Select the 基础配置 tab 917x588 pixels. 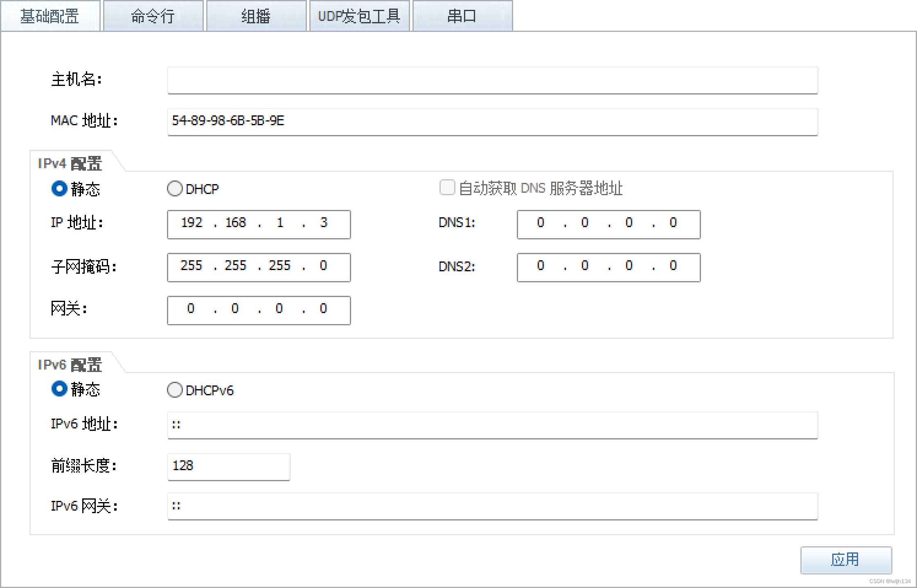point(50,16)
